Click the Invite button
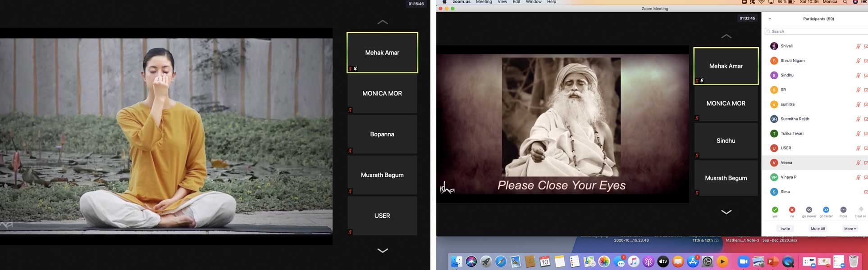 click(x=785, y=229)
